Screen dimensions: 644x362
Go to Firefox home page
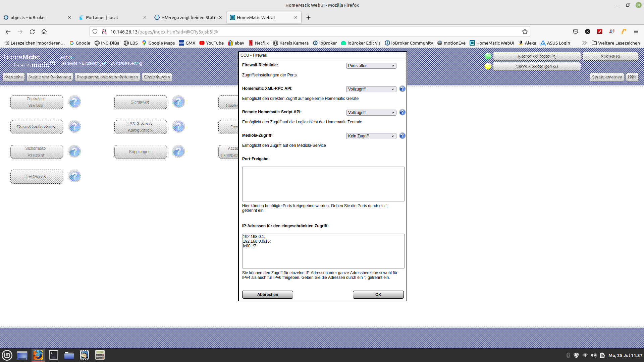tap(44, 32)
